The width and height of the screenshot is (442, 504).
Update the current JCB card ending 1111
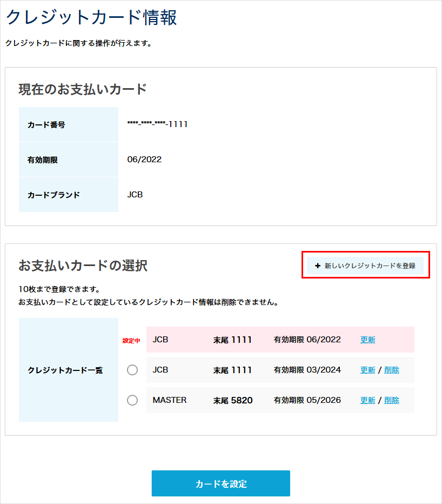(367, 340)
